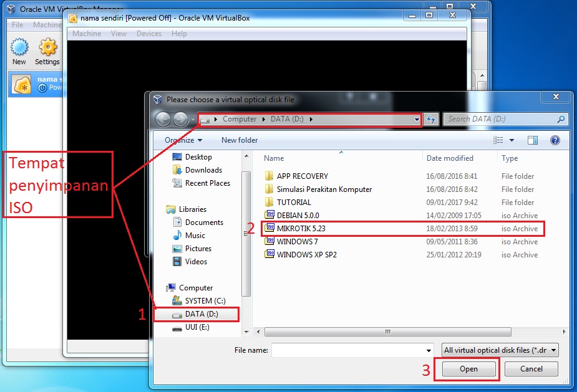
Task: Click the Open button
Action: point(468,369)
